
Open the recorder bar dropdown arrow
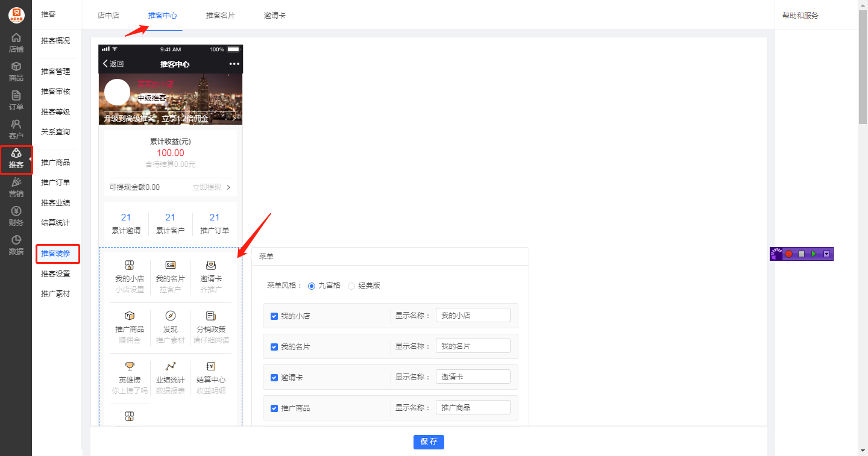pos(826,254)
